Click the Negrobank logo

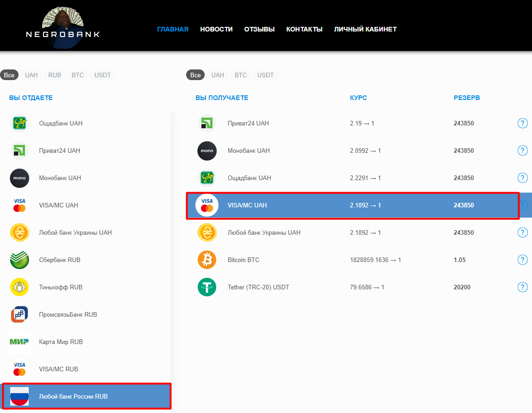coord(63,28)
